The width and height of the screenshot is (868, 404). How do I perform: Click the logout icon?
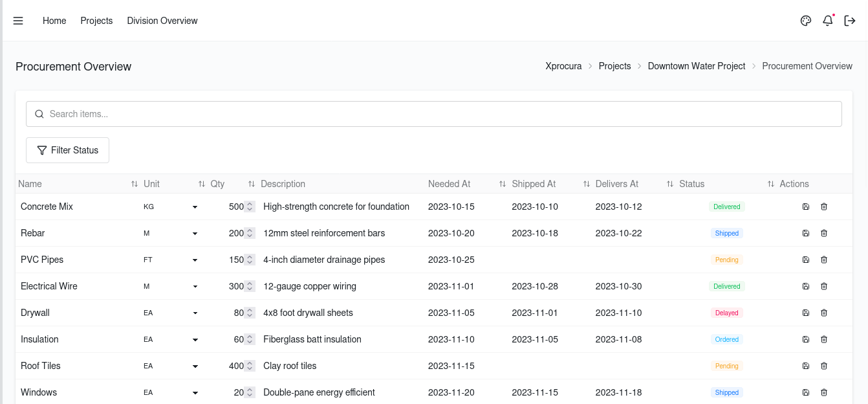click(849, 21)
